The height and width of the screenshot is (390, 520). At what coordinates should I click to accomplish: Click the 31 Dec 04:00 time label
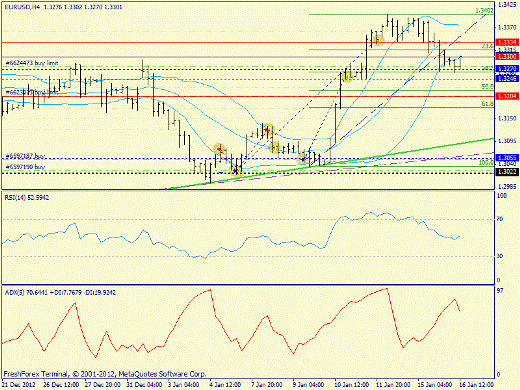click(x=145, y=384)
